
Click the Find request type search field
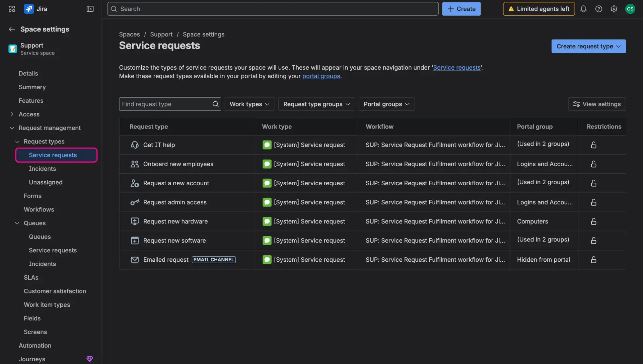click(166, 104)
